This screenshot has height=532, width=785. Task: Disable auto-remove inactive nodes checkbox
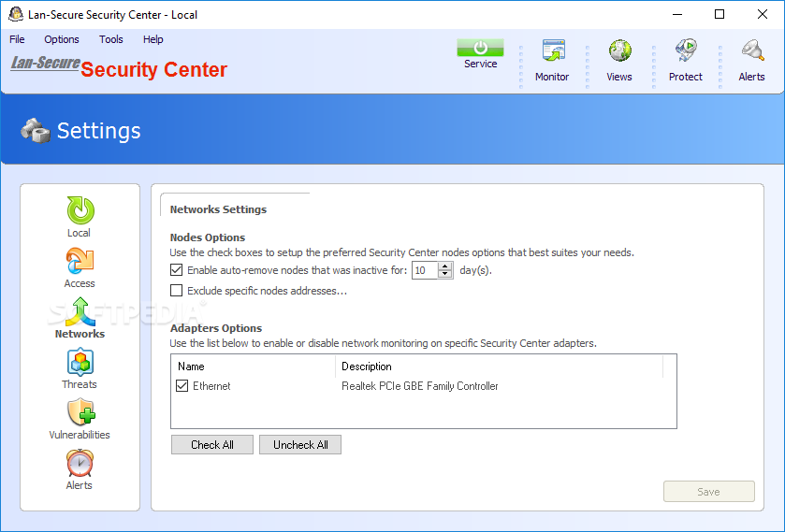click(x=176, y=270)
